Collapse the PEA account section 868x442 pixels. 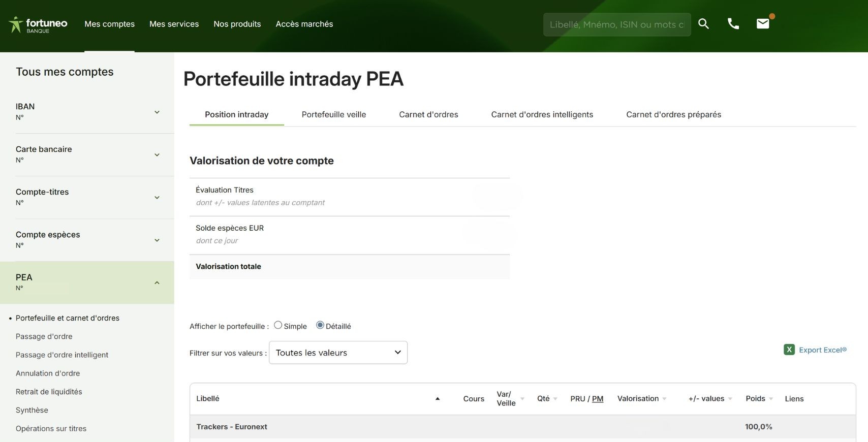157,283
